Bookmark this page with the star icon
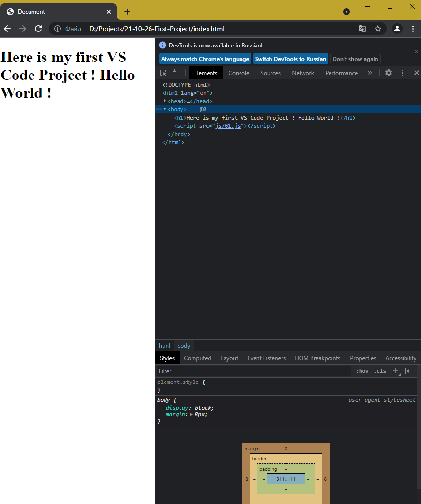Image resolution: width=421 pixels, height=504 pixels. (x=378, y=29)
